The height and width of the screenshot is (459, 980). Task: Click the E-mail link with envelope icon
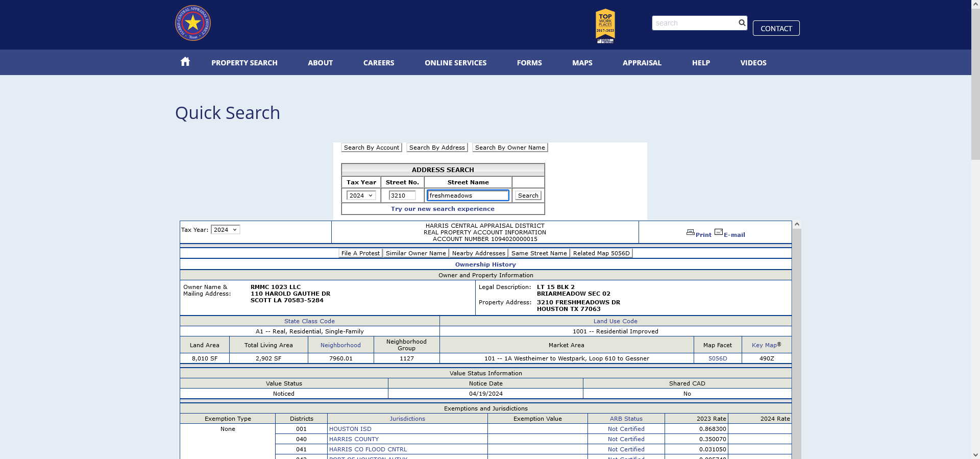[730, 233]
